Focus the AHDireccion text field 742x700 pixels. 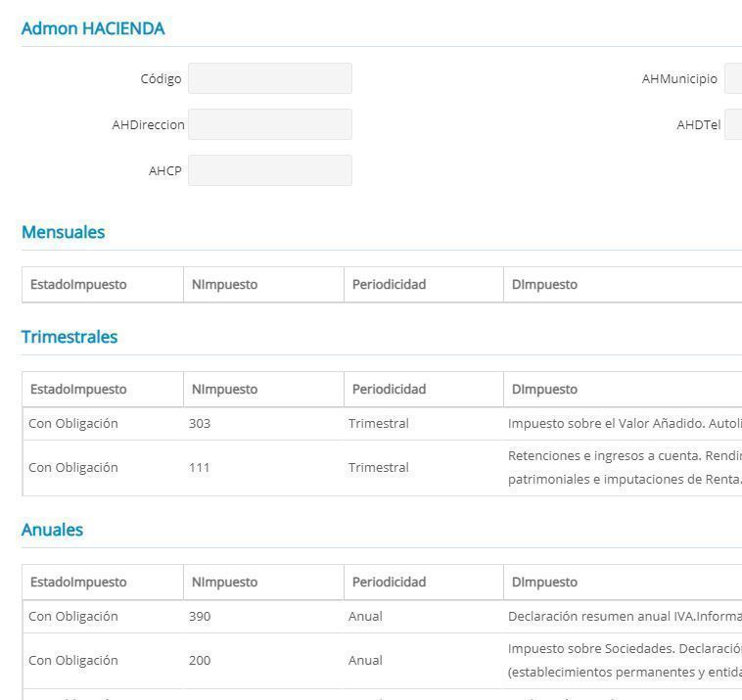[269, 124]
